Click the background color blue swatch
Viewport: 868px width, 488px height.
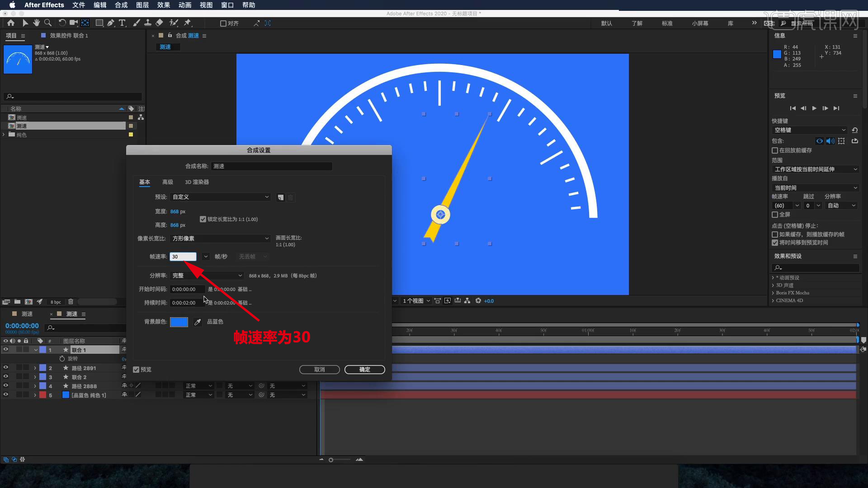coord(179,322)
